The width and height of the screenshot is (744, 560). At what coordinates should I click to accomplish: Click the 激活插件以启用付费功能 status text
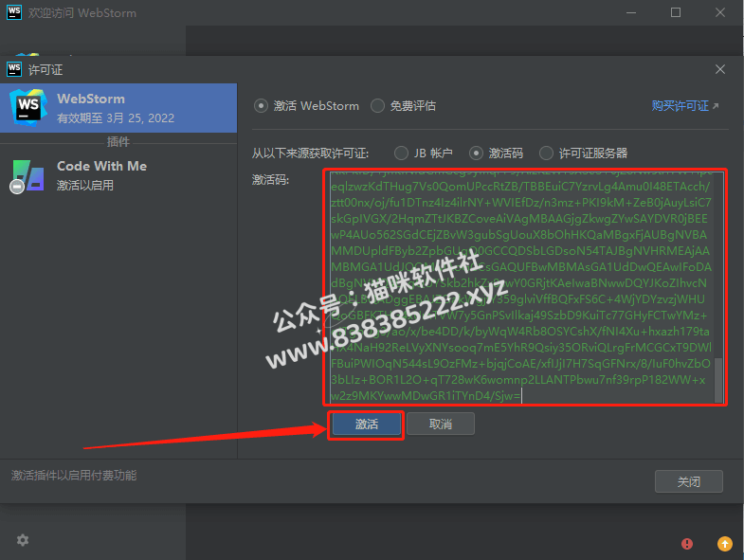[x=74, y=475]
